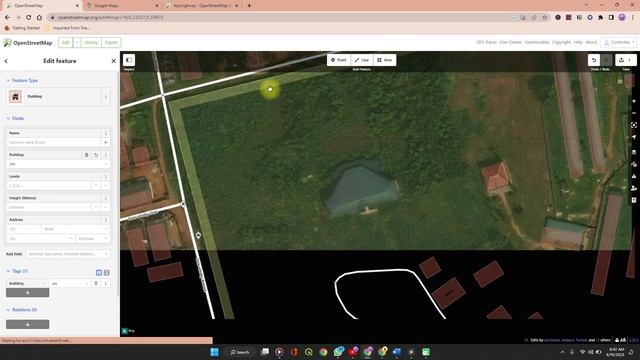This screenshot has height=360, width=640.
Task: Click the address house number field
Action: tap(24, 229)
